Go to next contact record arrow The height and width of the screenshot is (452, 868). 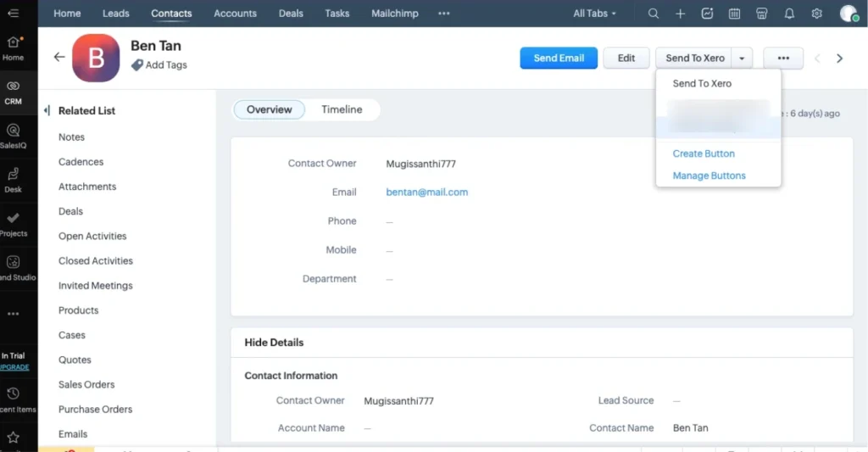point(840,59)
